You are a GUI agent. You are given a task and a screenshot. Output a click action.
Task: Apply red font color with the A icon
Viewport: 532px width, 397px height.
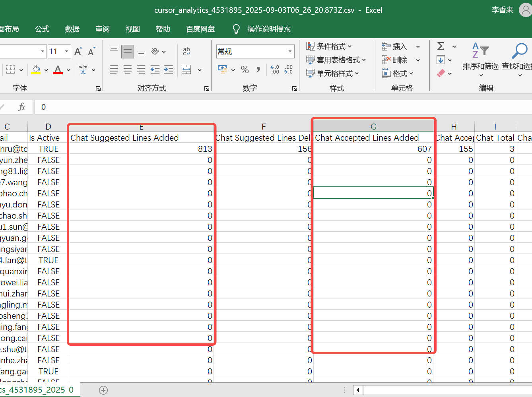tap(58, 70)
